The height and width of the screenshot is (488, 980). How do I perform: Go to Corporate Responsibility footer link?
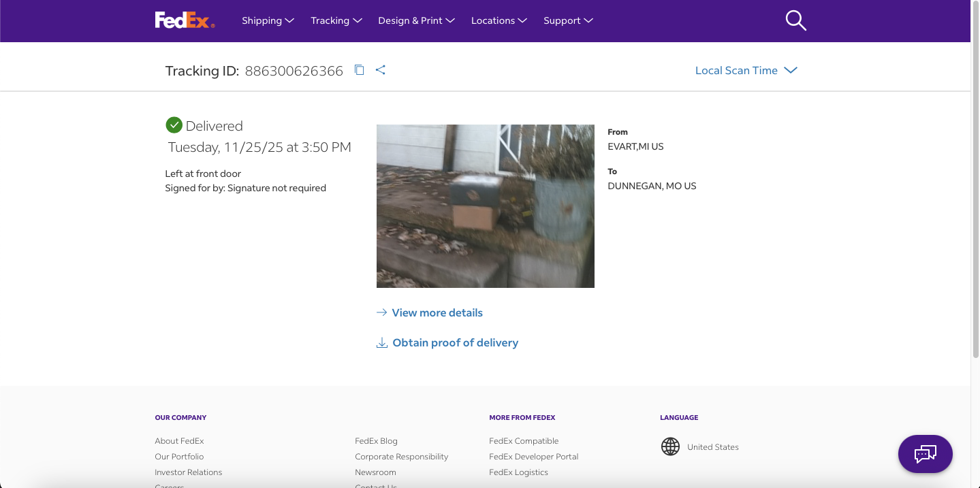click(x=401, y=457)
